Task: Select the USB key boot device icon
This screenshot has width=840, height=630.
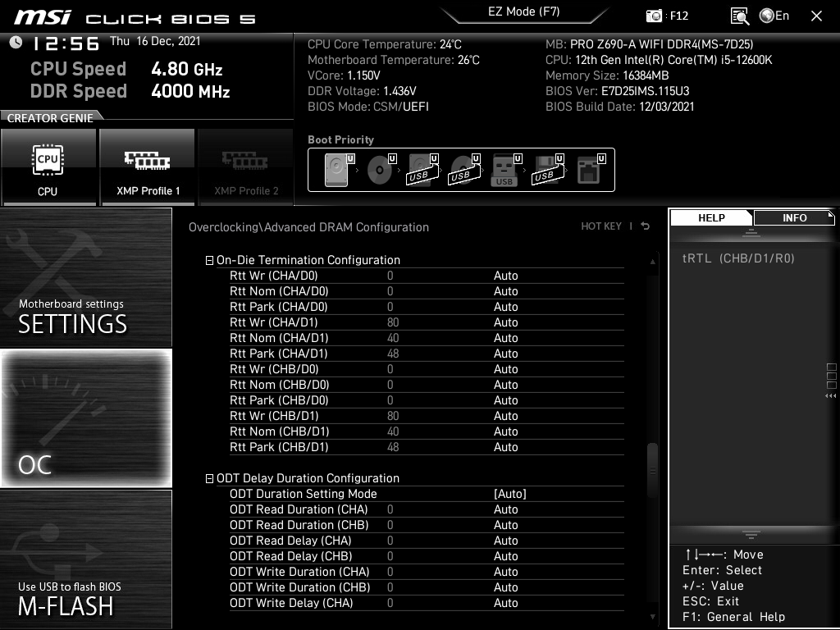Action: tap(505, 170)
